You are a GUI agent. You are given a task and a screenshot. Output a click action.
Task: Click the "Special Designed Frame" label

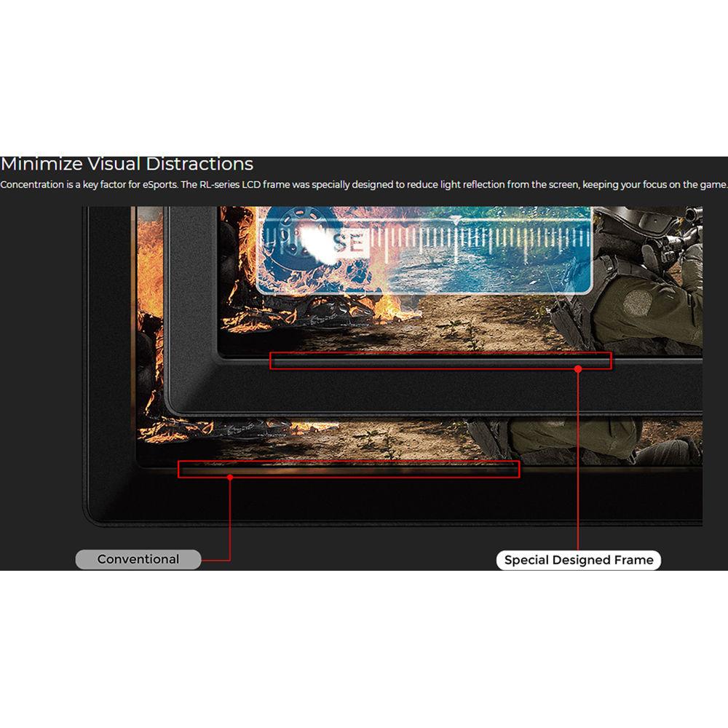tap(578, 560)
